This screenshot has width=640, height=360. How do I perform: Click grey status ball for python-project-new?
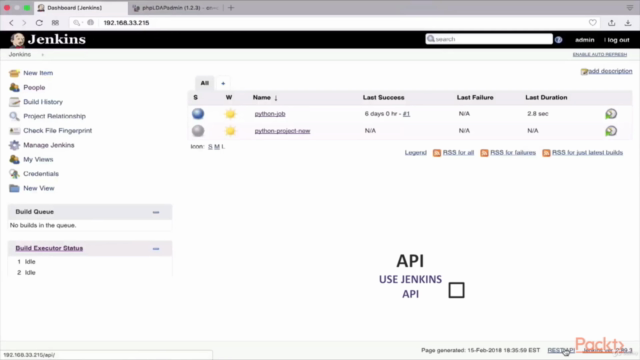click(198, 131)
